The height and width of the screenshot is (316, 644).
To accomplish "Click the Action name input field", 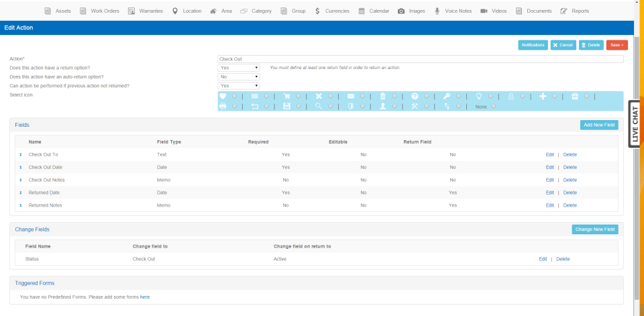I will tap(421, 59).
